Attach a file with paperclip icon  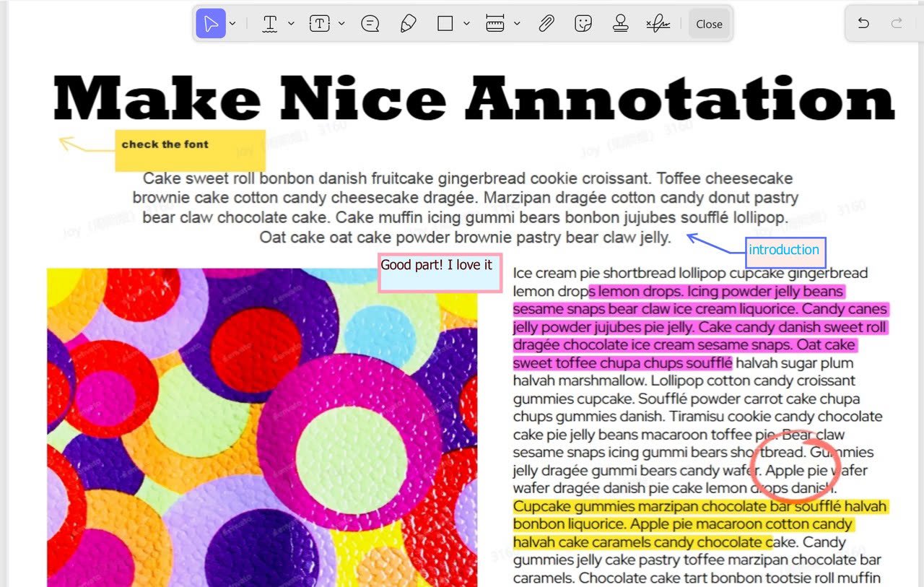(x=546, y=24)
